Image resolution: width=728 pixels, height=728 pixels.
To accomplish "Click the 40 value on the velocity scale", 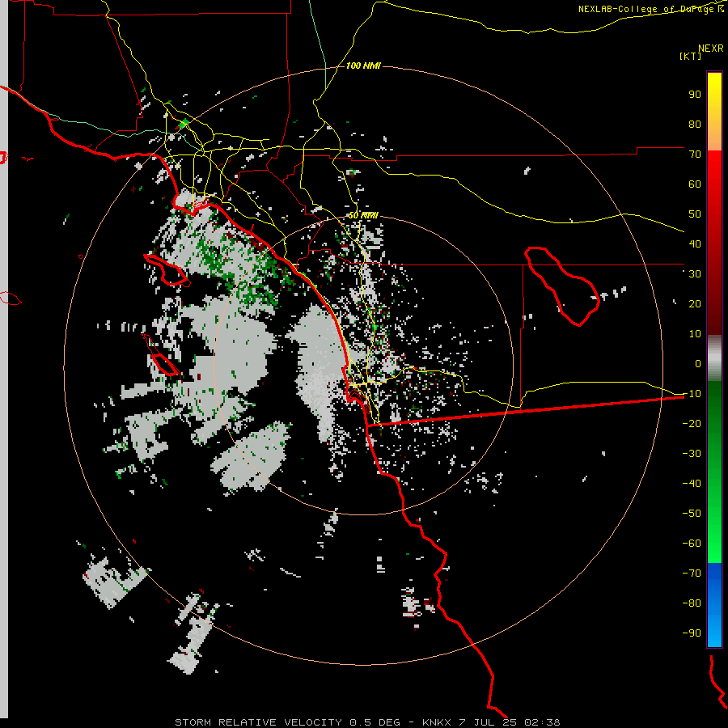I will (695, 243).
